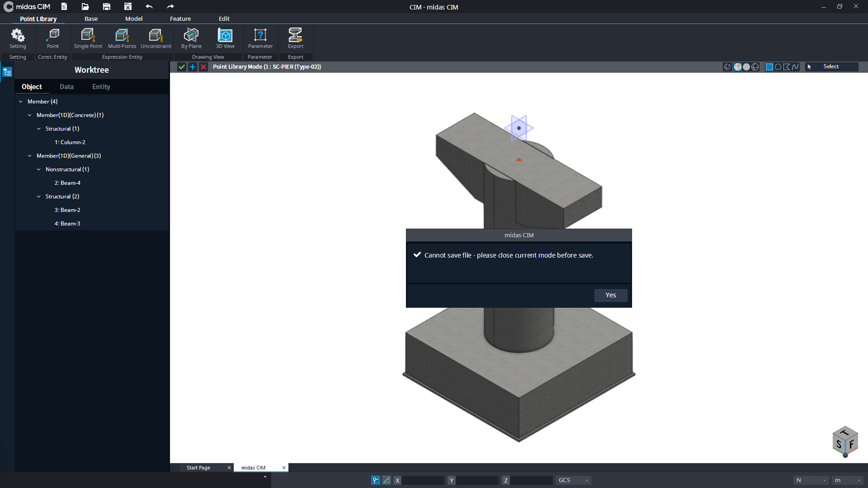Select the Point constraint entity tool

[53, 38]
